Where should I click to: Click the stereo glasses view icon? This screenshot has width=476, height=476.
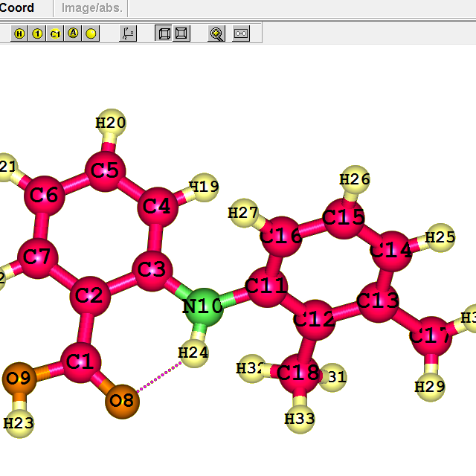coord(241,33)
